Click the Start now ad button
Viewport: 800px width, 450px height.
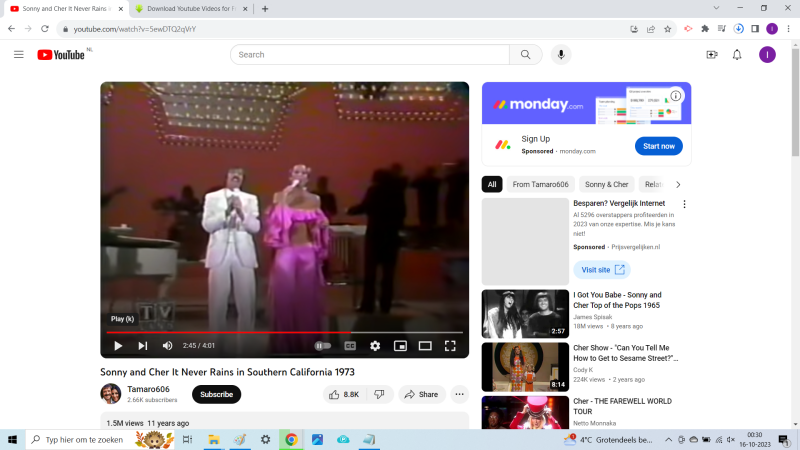coord(659,146)
